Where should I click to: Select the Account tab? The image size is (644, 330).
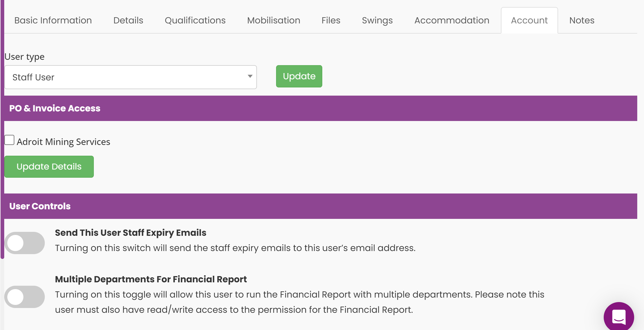pos(529,20)
